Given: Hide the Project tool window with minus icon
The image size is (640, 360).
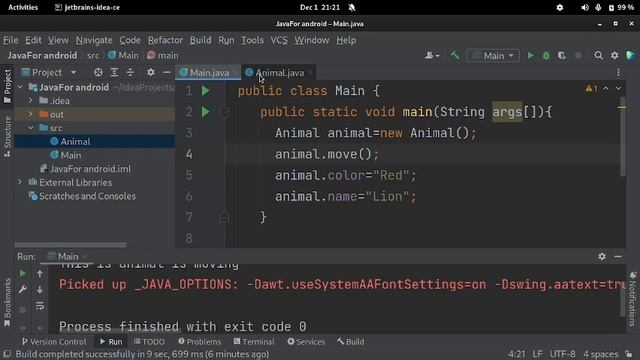Looking at the screenshot, I should point(167,73).
